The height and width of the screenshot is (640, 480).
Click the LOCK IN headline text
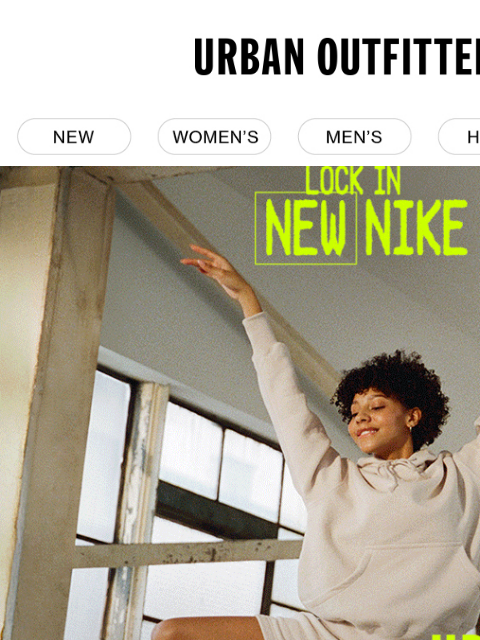tap(353, 180)
